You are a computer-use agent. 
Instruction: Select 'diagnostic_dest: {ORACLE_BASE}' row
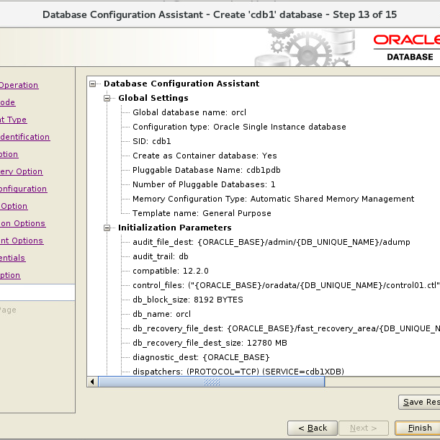coord(201,357)
